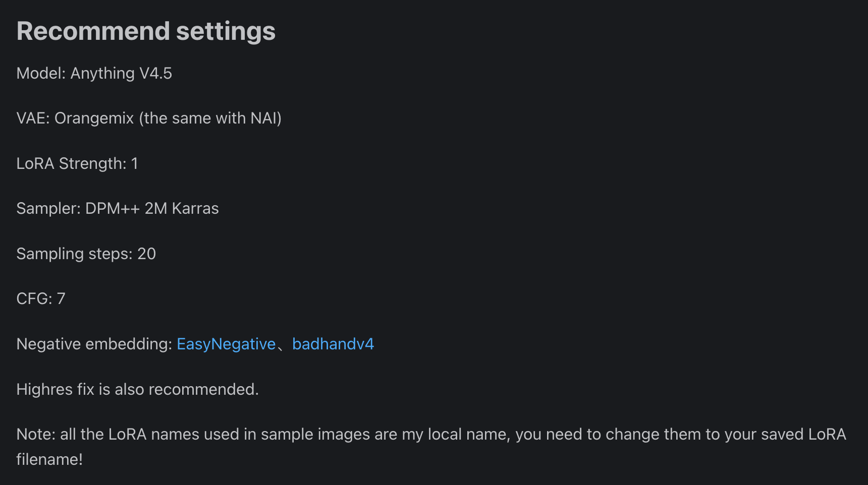The width and height of the screenshot is (868, 485).
Task: Click the Sampling steps: 20 line
Action: [x=86, y=254]
